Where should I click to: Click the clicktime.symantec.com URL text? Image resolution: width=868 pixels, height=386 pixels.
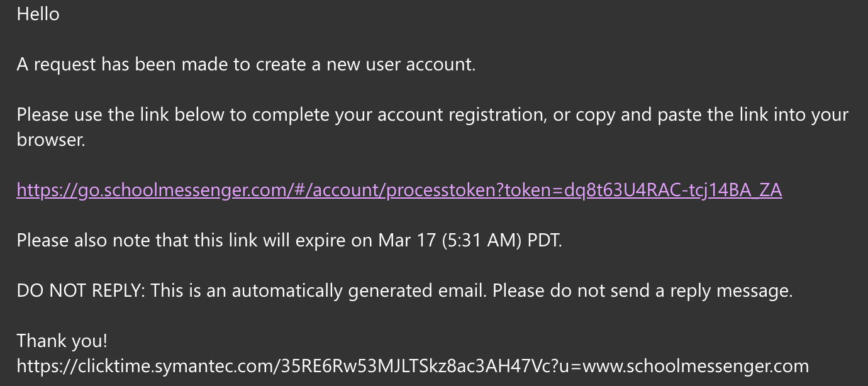[413, 366]
